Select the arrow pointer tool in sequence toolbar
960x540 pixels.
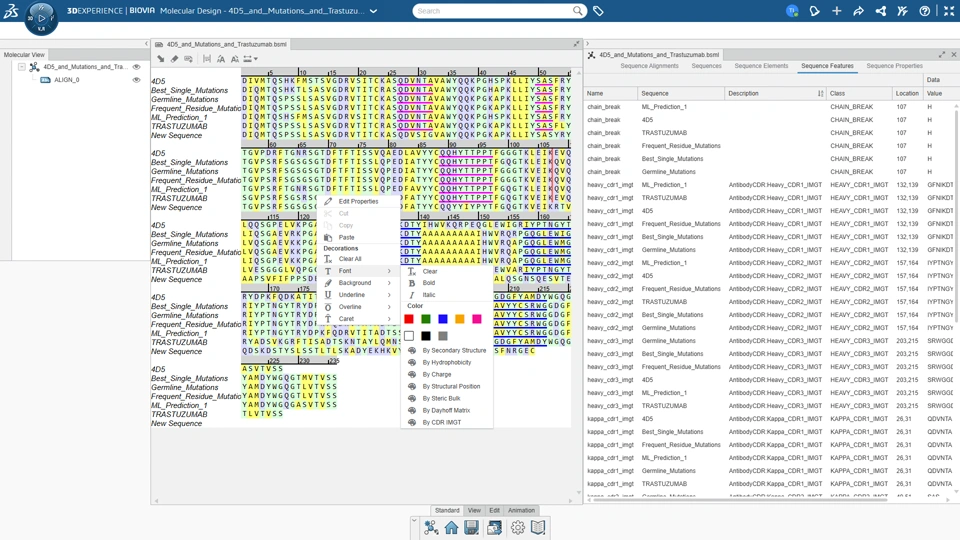[160, 59]
